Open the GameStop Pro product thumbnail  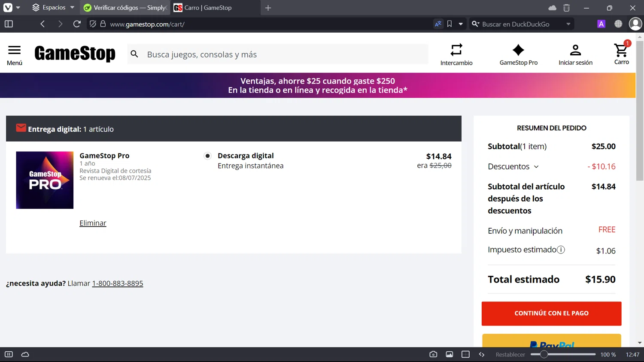[45, 180]
